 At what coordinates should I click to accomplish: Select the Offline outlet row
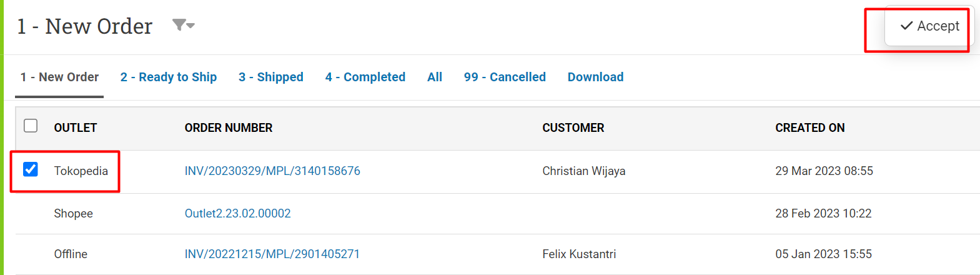(498, 254)
